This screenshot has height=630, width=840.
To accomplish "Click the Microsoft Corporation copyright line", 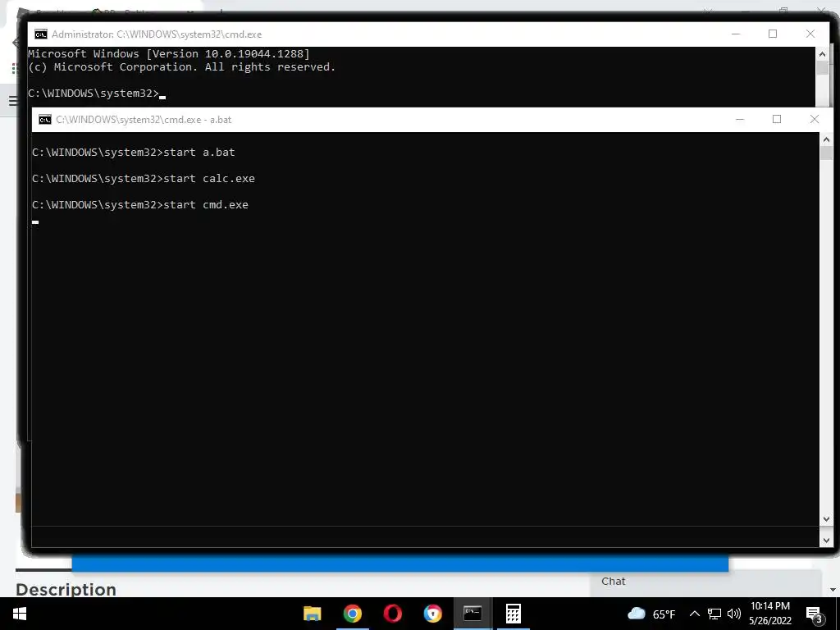I will pyautogui.click(x=181, y=67).
